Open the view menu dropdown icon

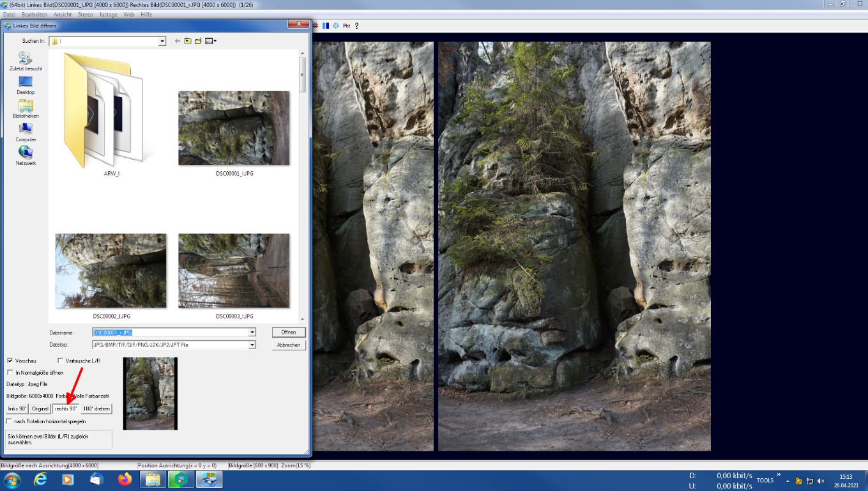point(211,41)
